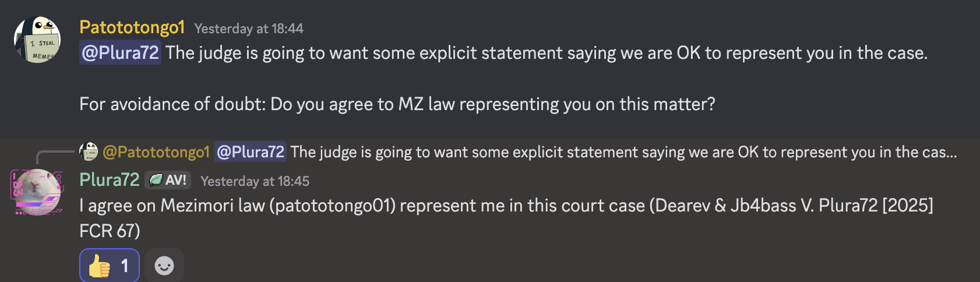980x282 pixels.
Task: Click the small avatar in the reply preview
Action: point(89,151)
